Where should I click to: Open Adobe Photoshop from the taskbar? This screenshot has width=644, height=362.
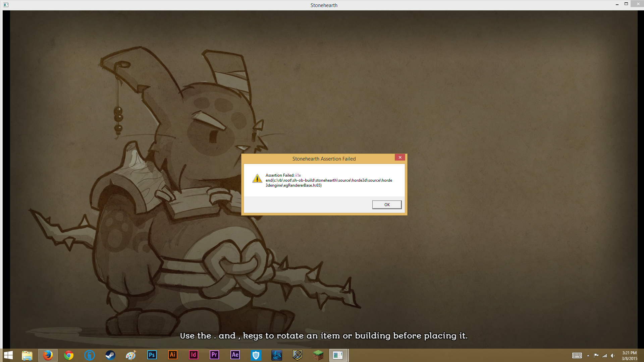pos(152,355)
